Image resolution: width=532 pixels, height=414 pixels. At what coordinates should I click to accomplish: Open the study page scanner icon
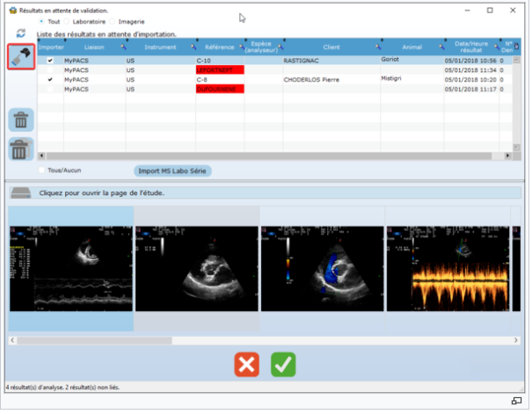click(21, 193)
